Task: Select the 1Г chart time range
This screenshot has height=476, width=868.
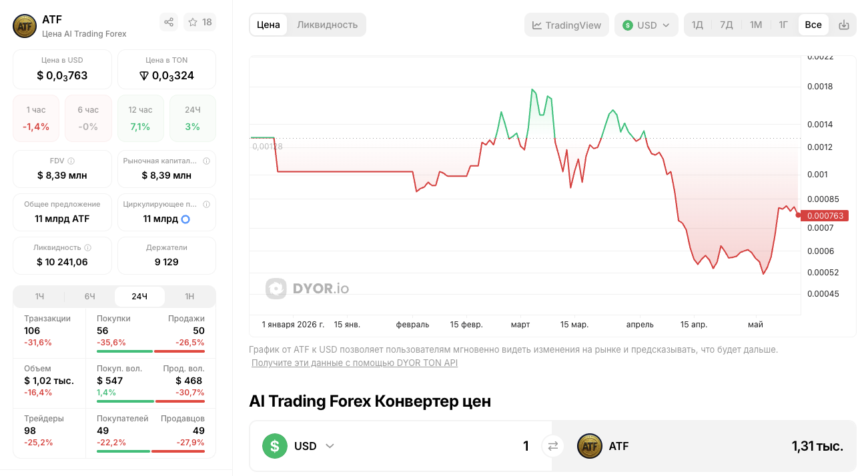Action: click(783, 25)
